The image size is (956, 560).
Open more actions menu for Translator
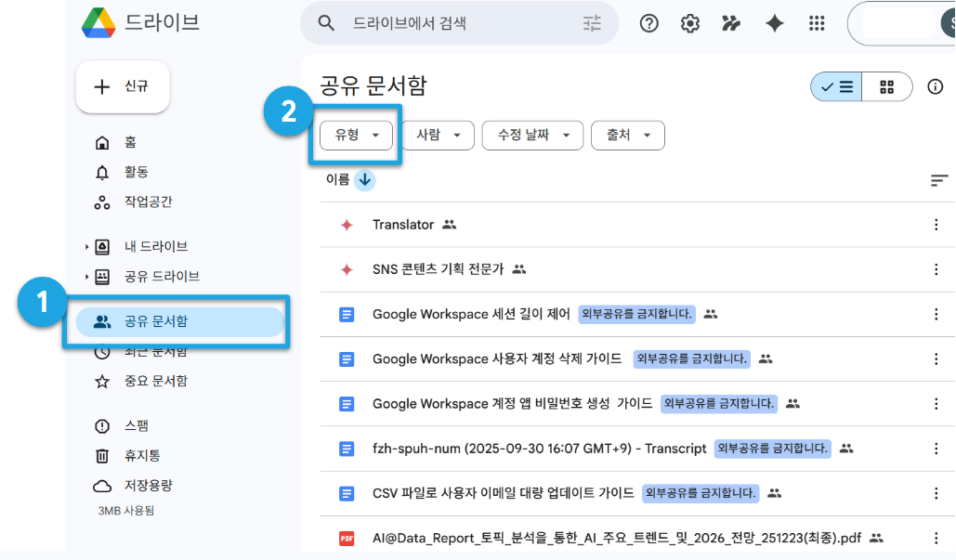click(936, 225)
